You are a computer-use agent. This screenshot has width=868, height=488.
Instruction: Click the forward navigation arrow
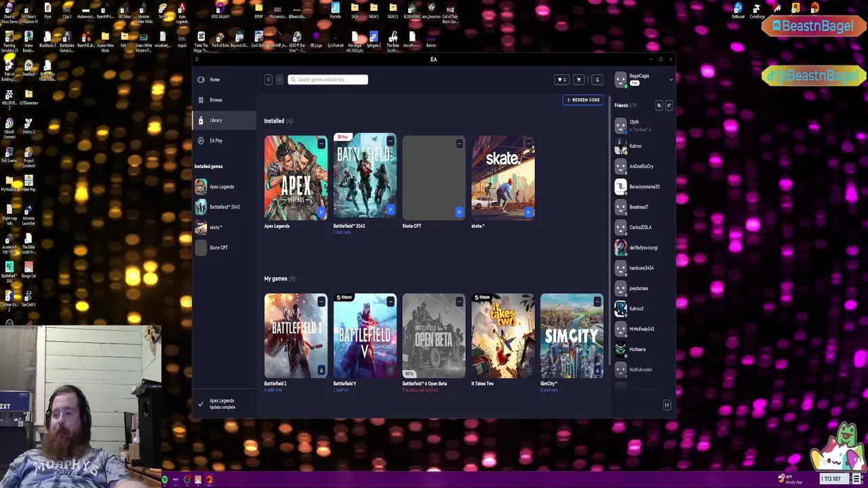[279, 79]
